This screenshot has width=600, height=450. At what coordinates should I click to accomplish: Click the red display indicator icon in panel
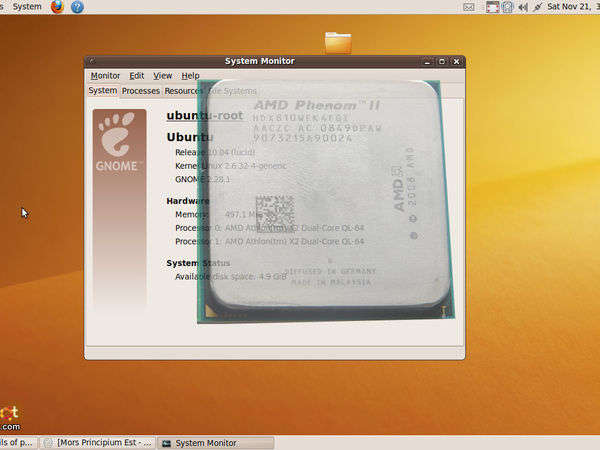tap(492, 7)
